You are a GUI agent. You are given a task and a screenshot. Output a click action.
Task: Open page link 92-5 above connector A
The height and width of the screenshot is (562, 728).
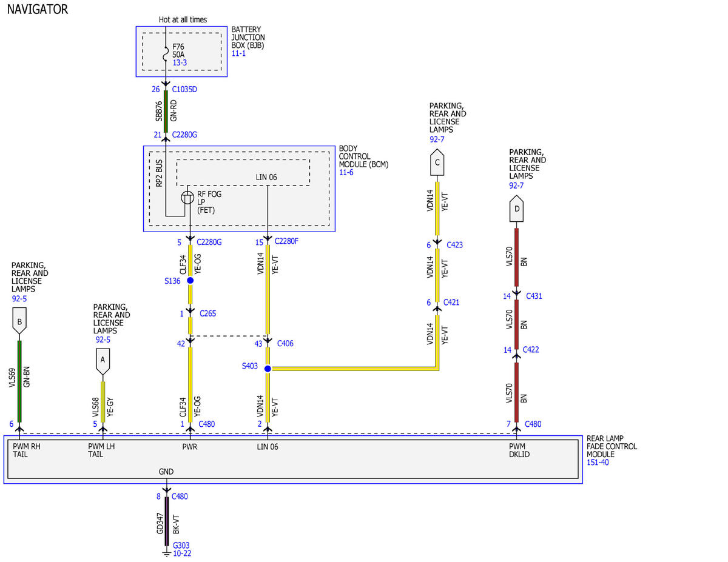point(103,340)
